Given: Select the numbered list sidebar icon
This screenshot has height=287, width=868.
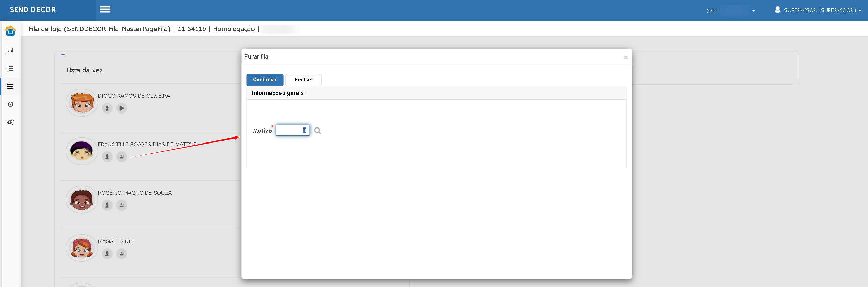Looking at the screenshot, I should 10,69.
